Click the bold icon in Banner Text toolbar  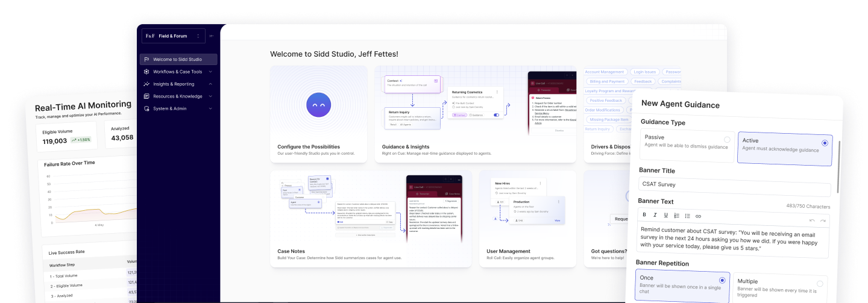click(644, 216)
